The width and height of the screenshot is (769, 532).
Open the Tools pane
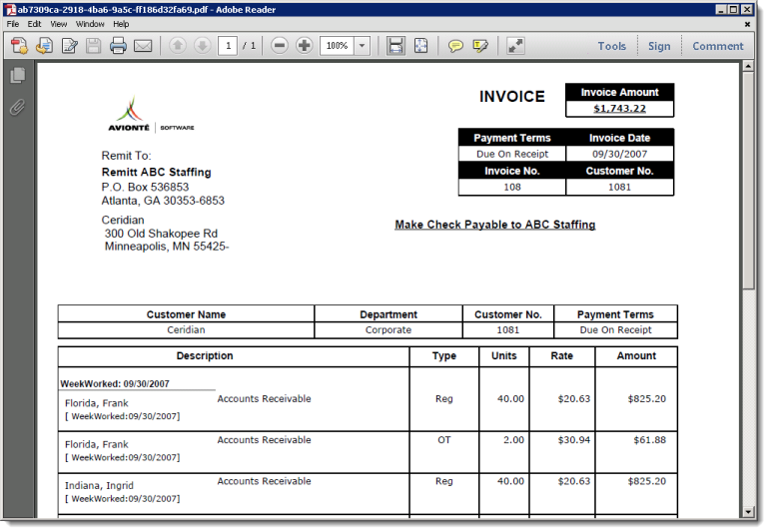point(611,46)
